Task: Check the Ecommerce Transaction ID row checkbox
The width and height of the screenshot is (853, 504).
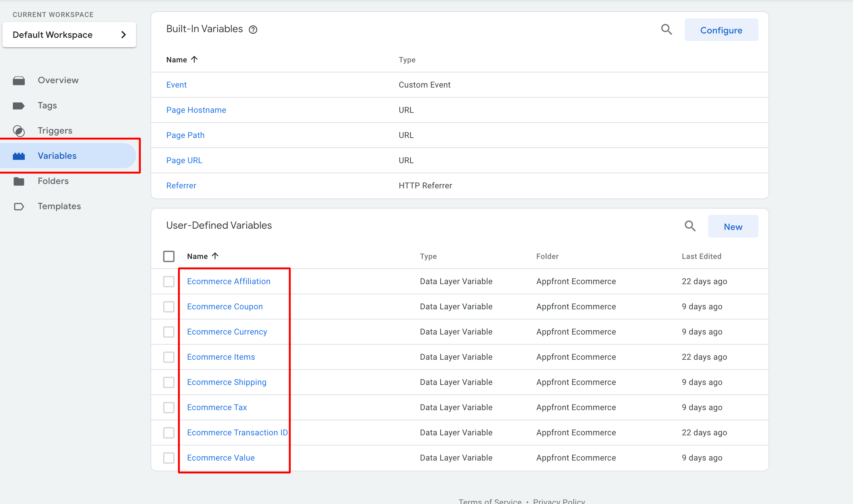Action: (x=169, y=432)
